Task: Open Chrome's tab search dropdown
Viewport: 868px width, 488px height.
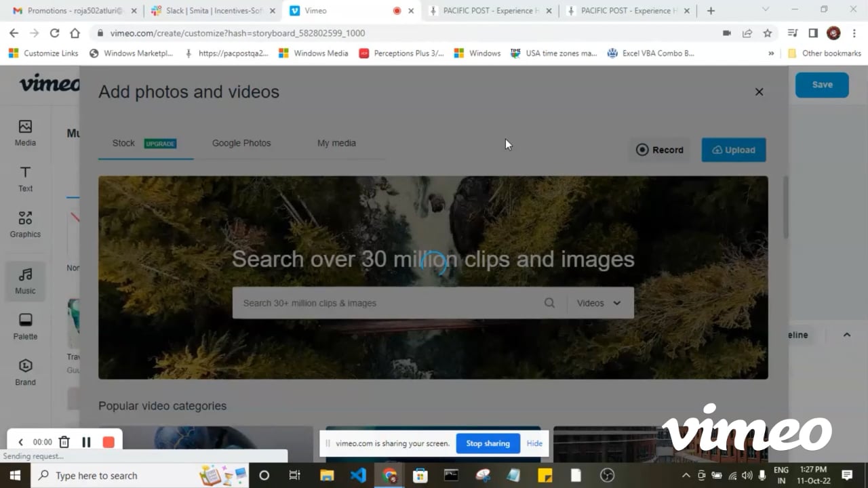Action: (766, 10)
